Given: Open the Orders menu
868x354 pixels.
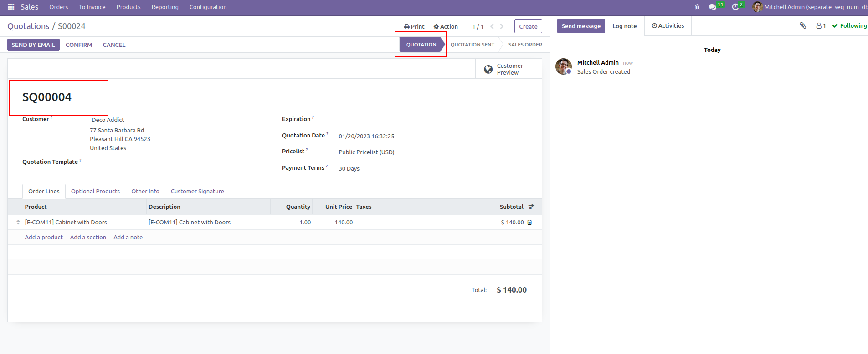Looking at the screenshot, I should (59, 7).
